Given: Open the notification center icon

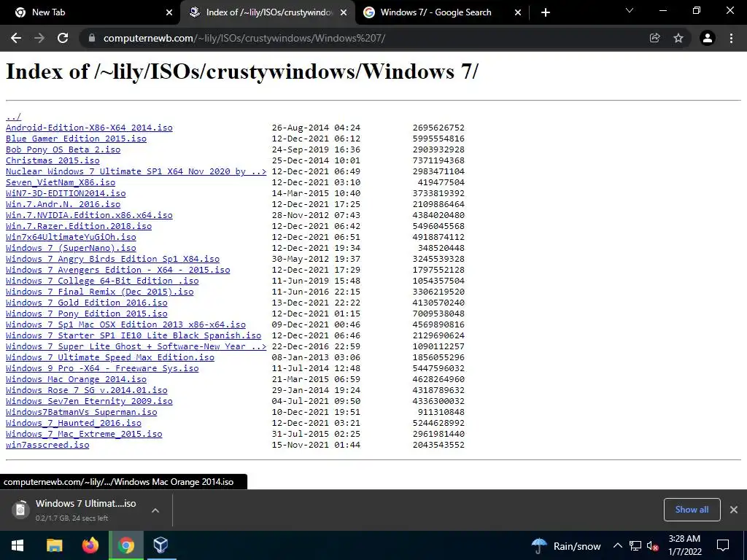Looking at the screenshot, I should coord(723,545).
